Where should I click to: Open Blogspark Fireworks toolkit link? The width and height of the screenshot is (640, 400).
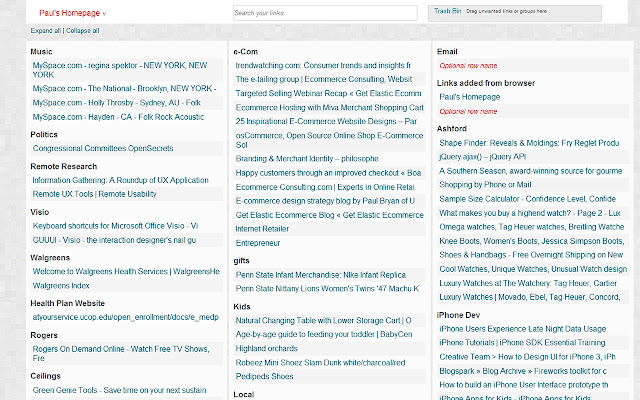(523, 371)
